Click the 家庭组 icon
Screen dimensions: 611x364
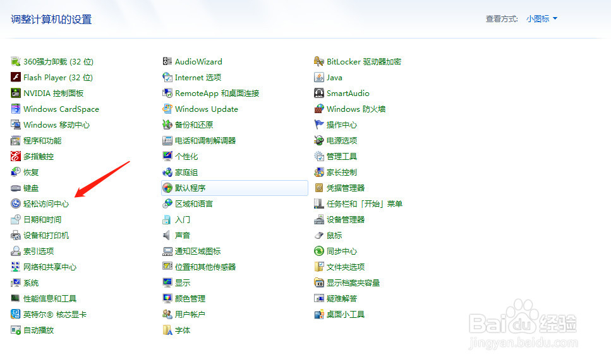click(167, 173)
